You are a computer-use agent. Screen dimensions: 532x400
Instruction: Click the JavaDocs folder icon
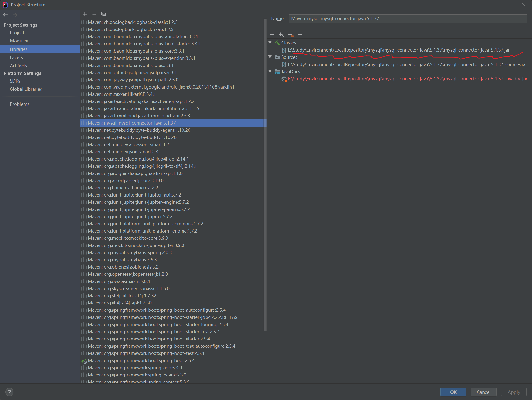[277, 72]
